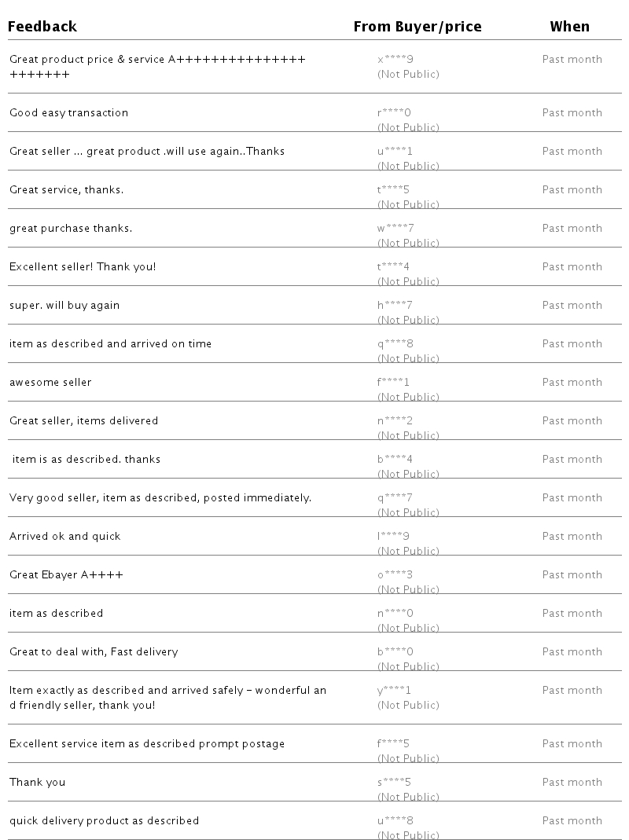Open buyer w****7 entry
Image resolution: width=629 pixels, height=840 pixels.
(395, 228)
